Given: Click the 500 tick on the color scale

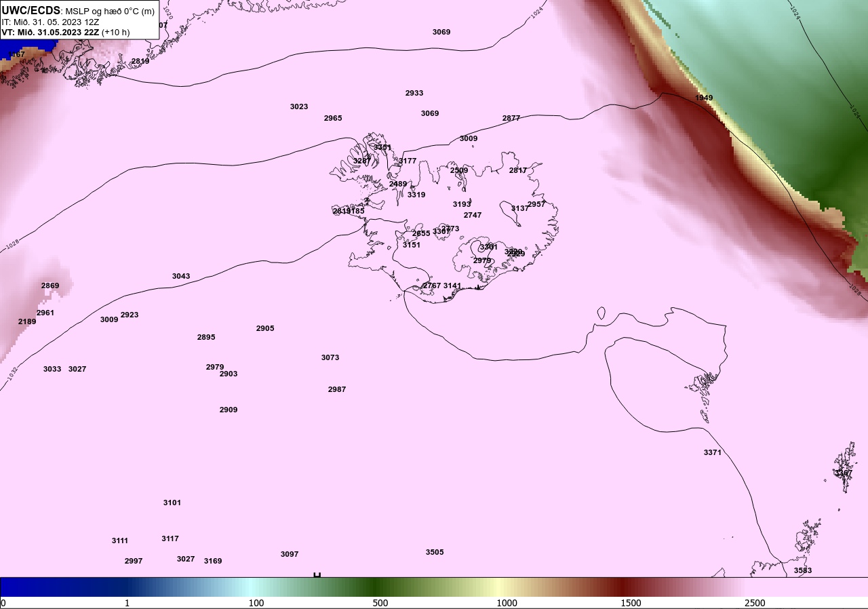Looking at the screenshot, I should click(x=380, y=603).
